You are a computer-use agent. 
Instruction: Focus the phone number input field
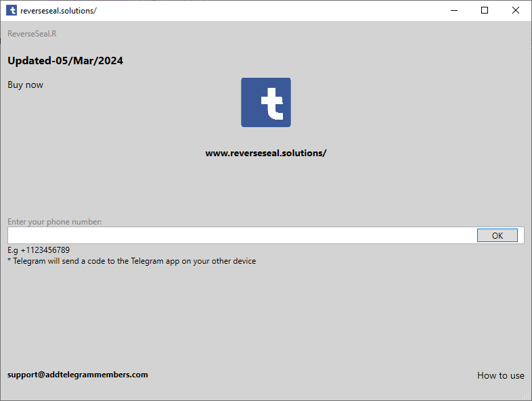242,235
